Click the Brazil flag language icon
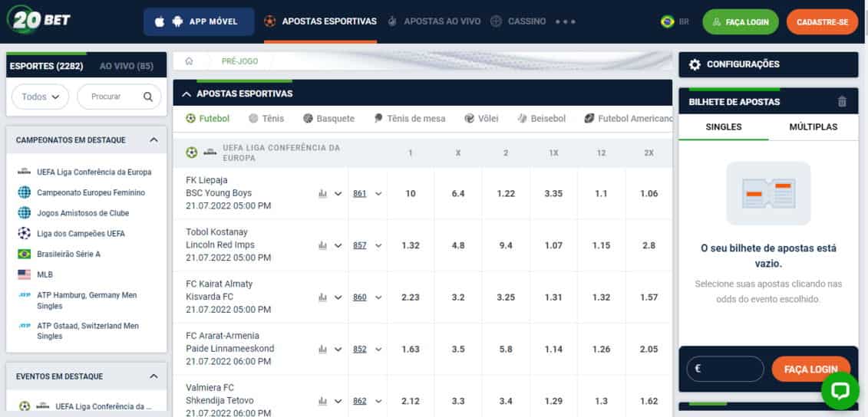 [667, 21]
